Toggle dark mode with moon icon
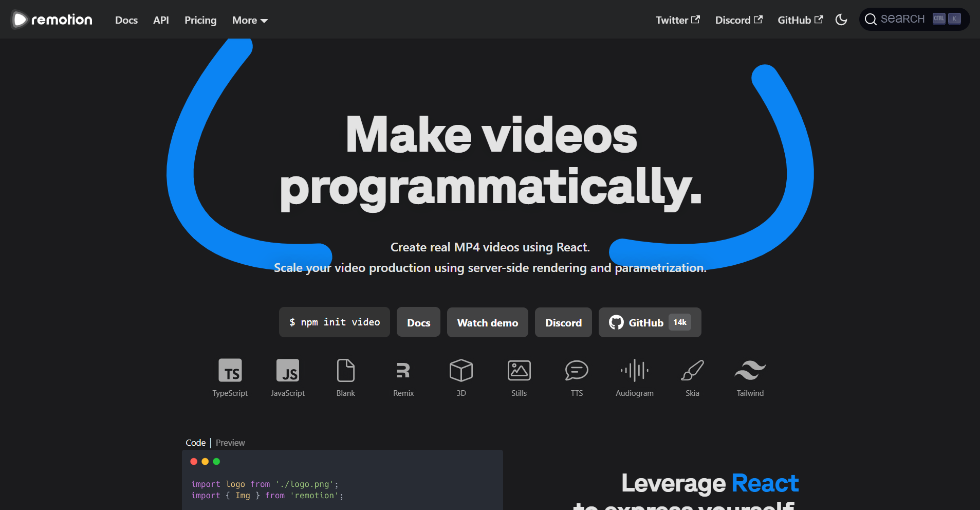This screenshot has height=510, width=980. (841, 20)
